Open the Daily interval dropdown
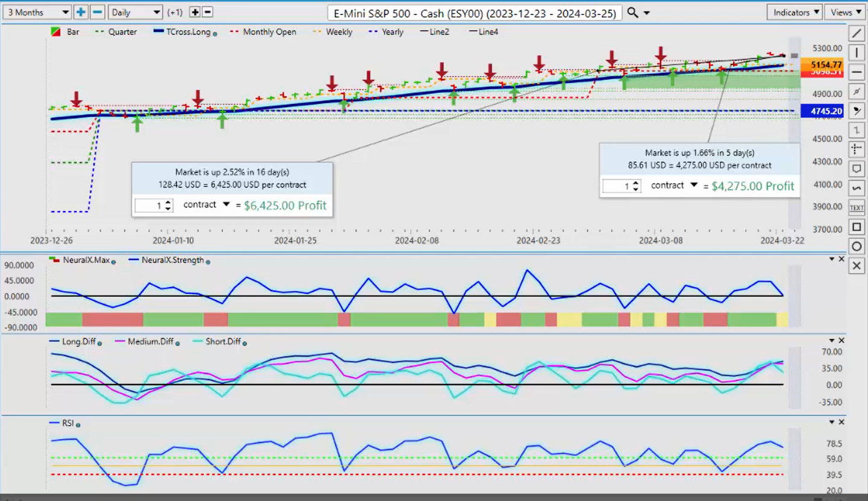The width and height of the screenshot is (868, 501). [135, 12]
